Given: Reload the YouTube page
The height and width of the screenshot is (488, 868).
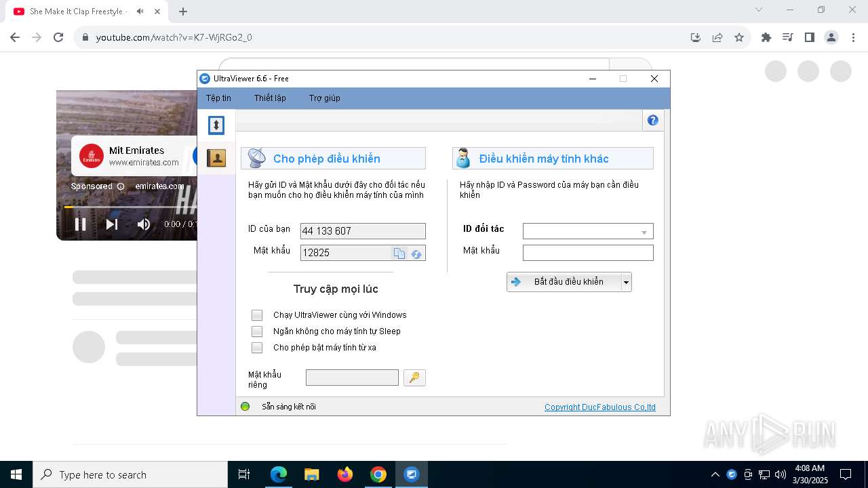Looking at the screenshot, I should point(58,37).
